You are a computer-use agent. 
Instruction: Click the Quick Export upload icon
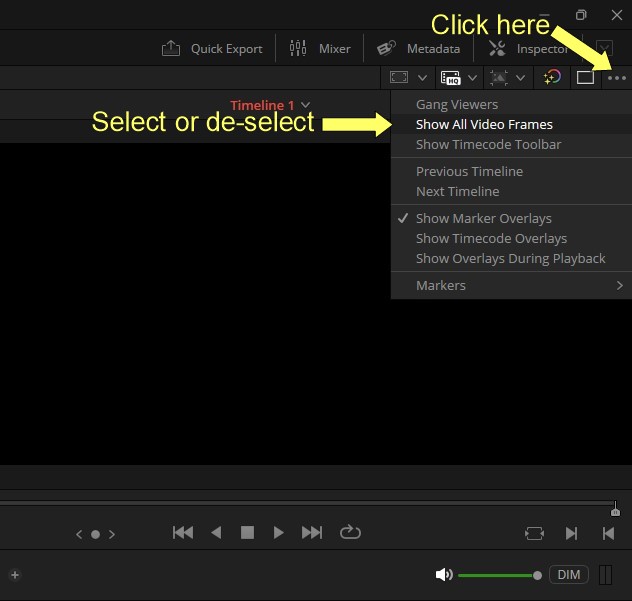coord(171,48)
